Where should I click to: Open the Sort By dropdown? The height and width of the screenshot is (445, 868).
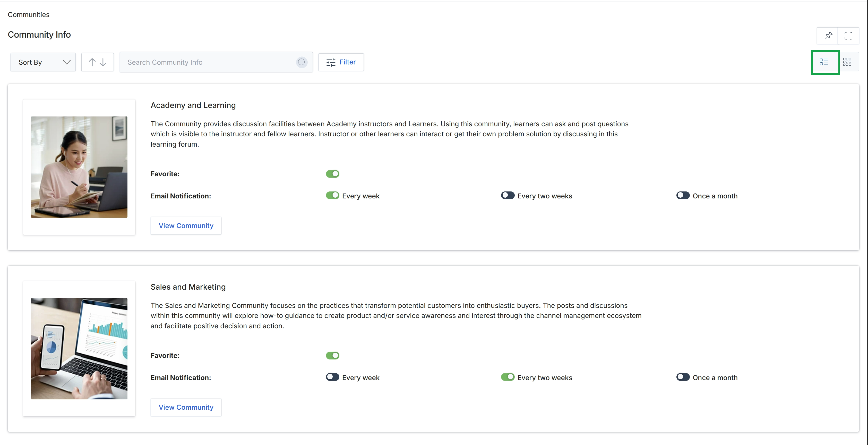(x=43, y=62)
